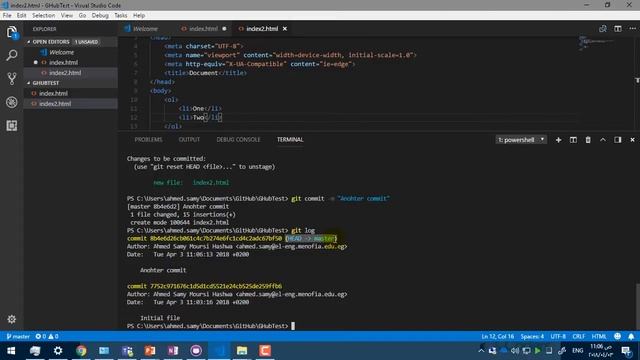Switch to the Welcome editor tab
The image size is (640, 360).
[x=145, y=29]
